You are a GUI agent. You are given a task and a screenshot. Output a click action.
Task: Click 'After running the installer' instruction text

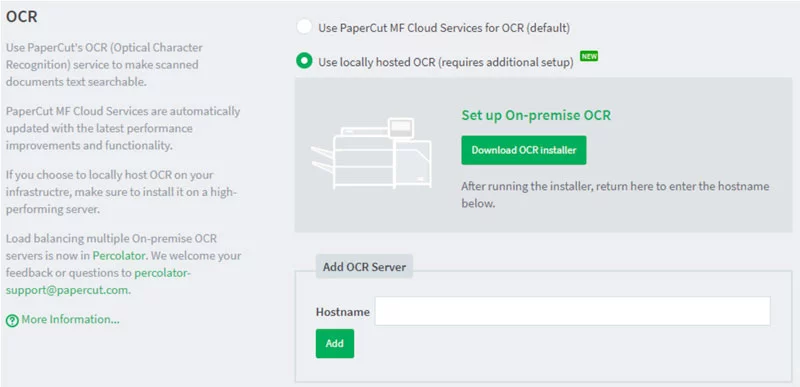[x=615, y=195]
